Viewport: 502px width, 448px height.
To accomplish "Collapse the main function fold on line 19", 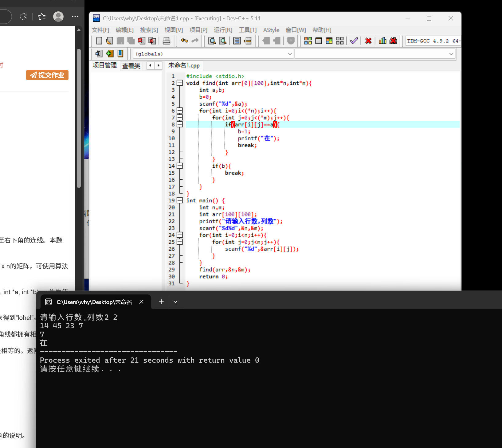I will click(x=180, y=201).
